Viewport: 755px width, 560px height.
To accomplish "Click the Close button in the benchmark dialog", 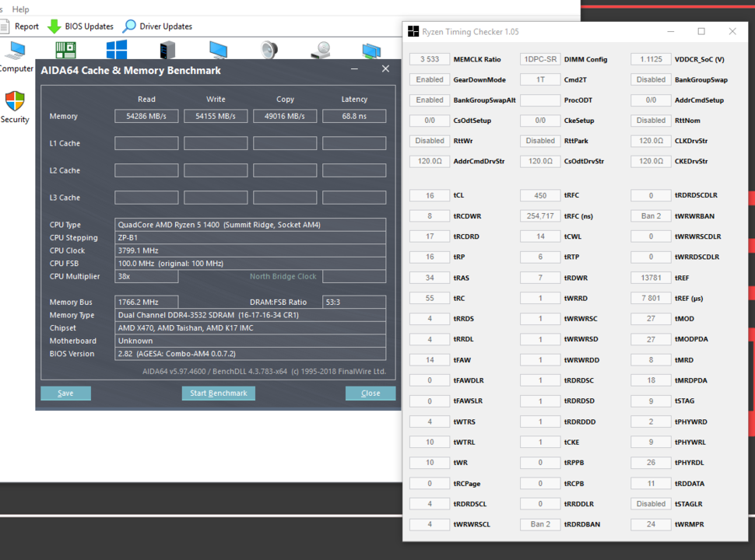I will (370, 393).
